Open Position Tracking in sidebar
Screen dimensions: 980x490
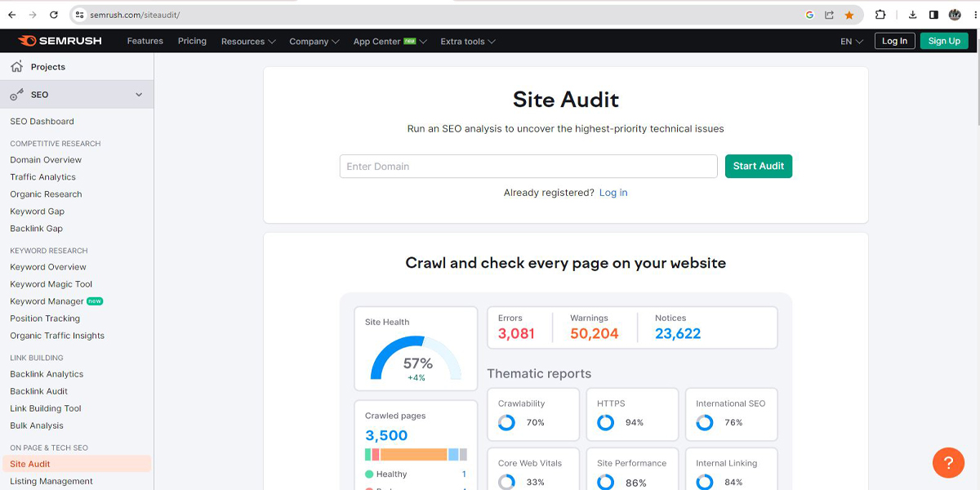tap(45, 318)
